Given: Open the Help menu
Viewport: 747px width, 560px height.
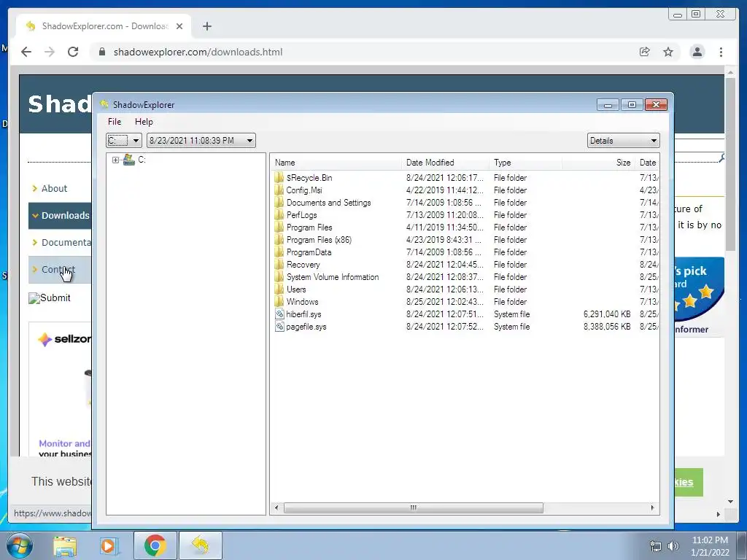Looking at the screenshot, I should [x=144, y=122].
